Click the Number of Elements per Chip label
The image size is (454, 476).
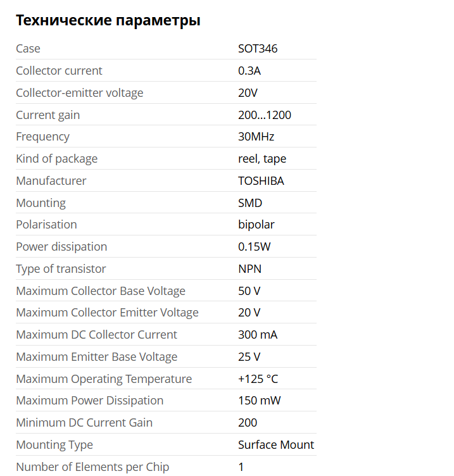92,467
